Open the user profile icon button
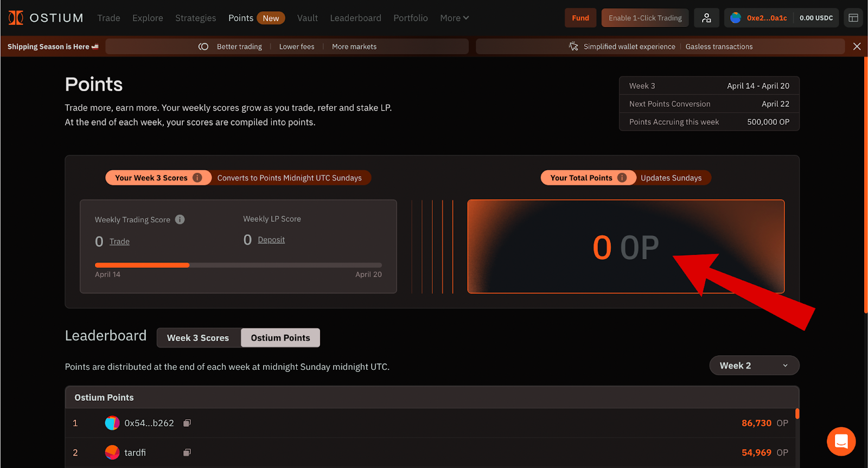Screen dimensions: 868x468 point(706,18)
